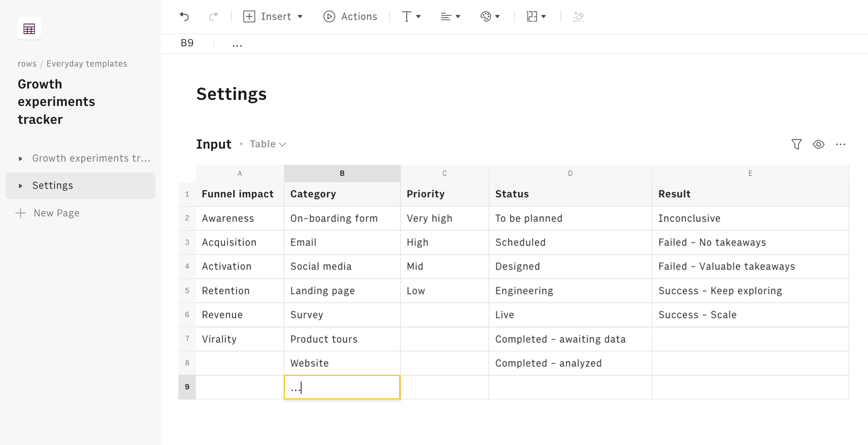The height and width of the screenshot is (445, 868).
Task: Select column B header
Action: tap(342, 173)
